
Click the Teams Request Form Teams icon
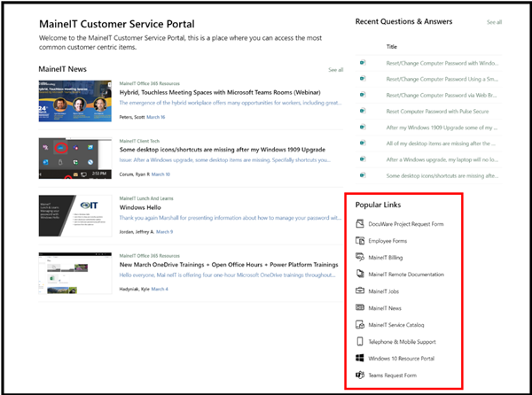360,375
